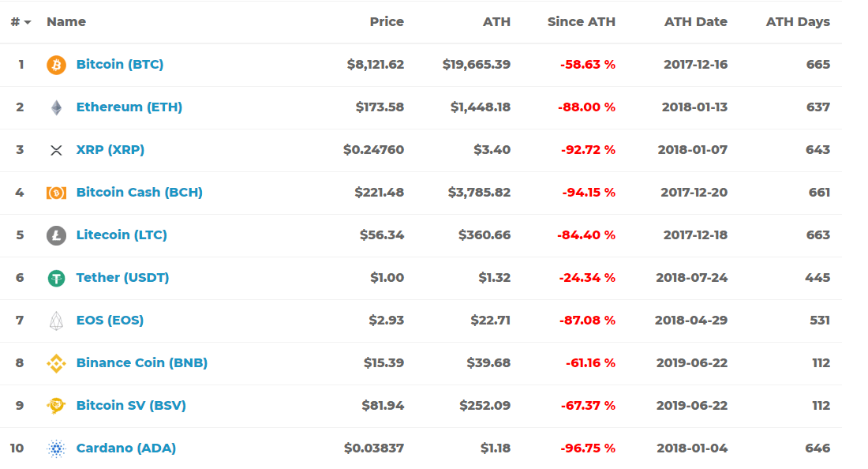Click the Bitcoin logo icon
This screenshot has height=469, width=868.
[x=55, y=65]
